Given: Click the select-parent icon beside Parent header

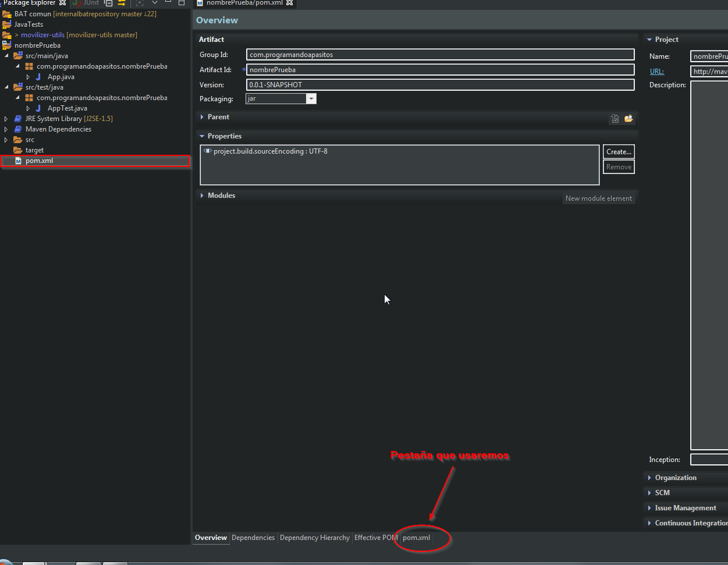Looking at the screenshot, I should pos(615,118).
